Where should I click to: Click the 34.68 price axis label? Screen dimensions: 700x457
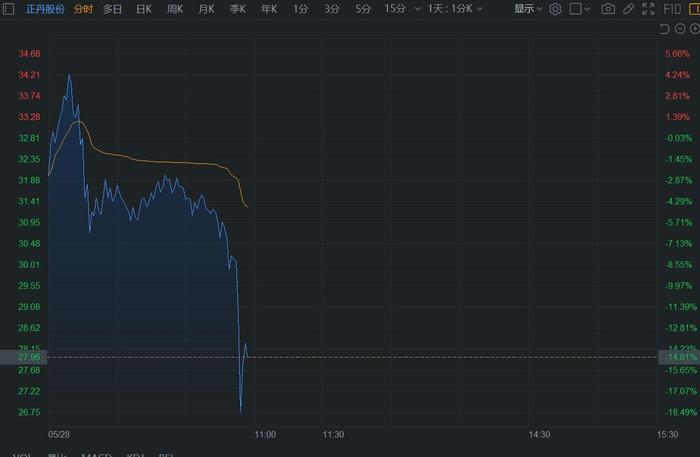29,54
